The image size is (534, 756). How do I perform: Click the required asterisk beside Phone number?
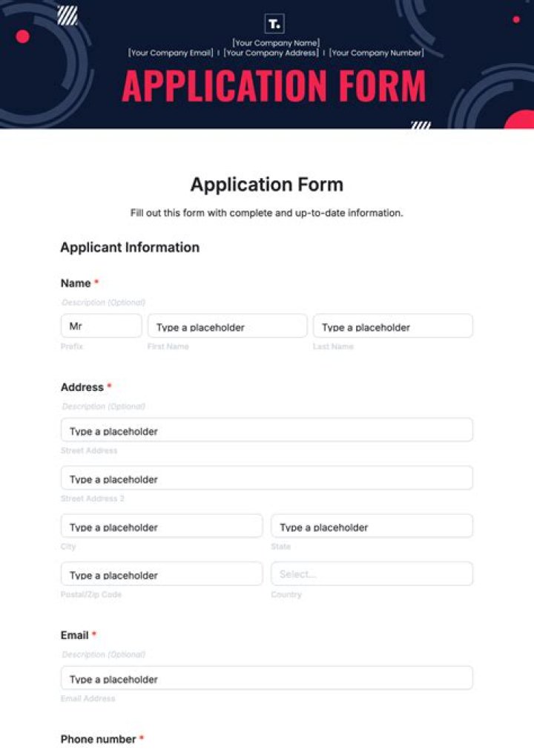point(139,739)
